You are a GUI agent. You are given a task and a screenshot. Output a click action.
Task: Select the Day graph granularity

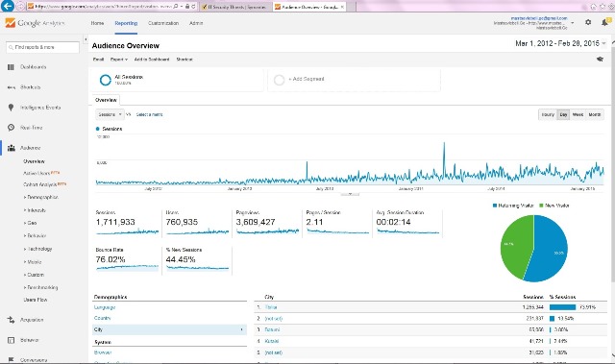point(564,114)
